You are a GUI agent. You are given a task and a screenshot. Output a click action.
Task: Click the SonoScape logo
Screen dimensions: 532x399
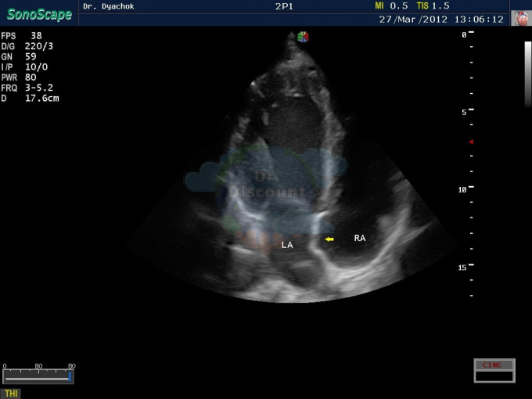point(39,14)
